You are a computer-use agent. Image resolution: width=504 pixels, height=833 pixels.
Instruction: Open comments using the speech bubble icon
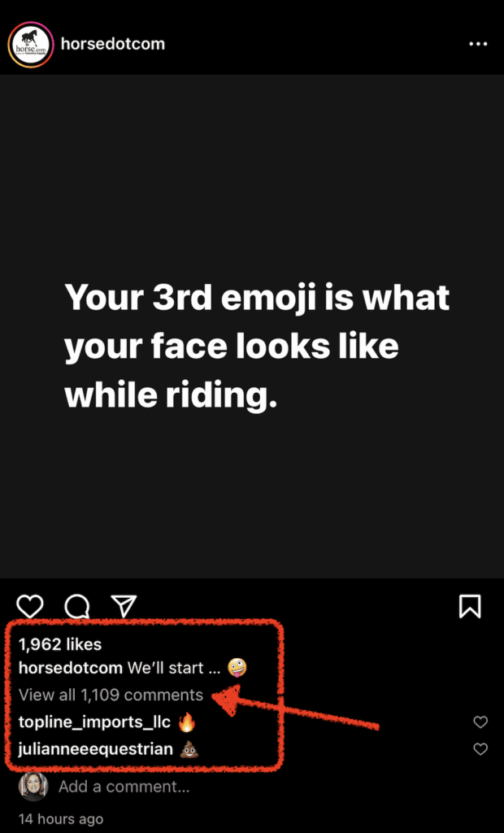(76, 606)
